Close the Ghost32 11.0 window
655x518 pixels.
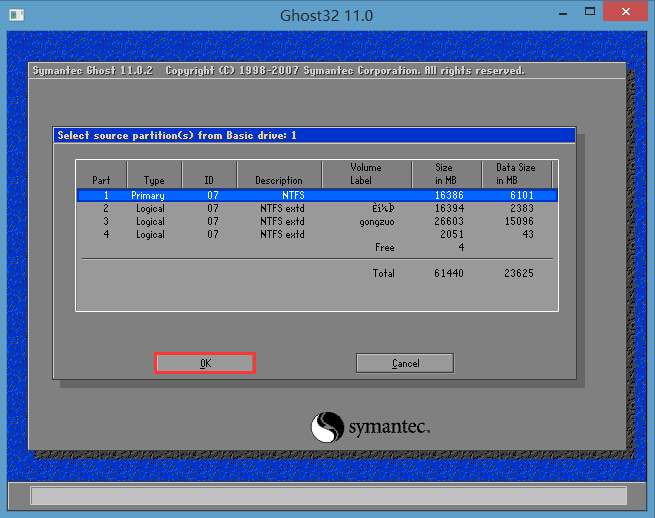(625, 11)
